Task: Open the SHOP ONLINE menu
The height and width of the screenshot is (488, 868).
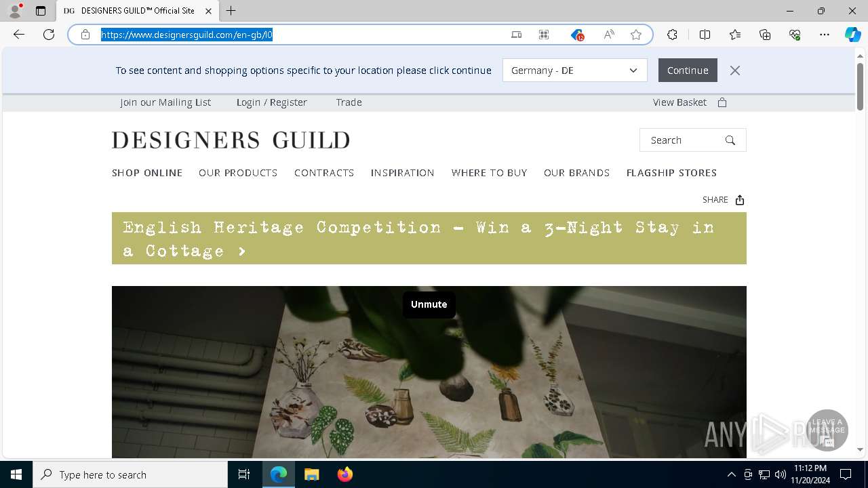Action: point(147,173)
